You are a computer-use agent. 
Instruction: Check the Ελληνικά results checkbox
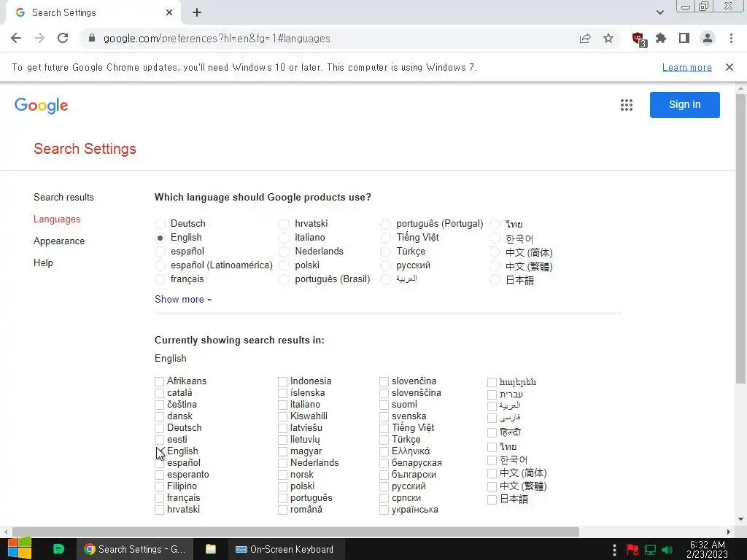coord(384,451)
